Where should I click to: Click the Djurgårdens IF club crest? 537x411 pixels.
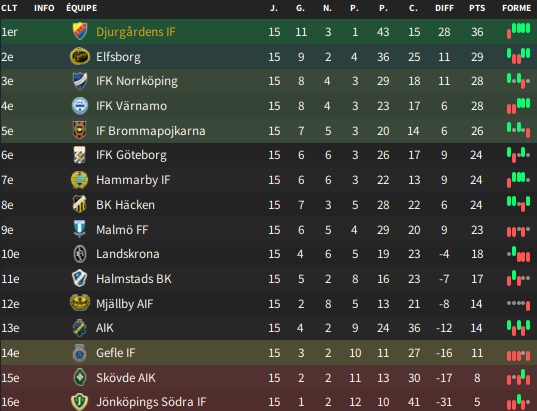point(80,32)
